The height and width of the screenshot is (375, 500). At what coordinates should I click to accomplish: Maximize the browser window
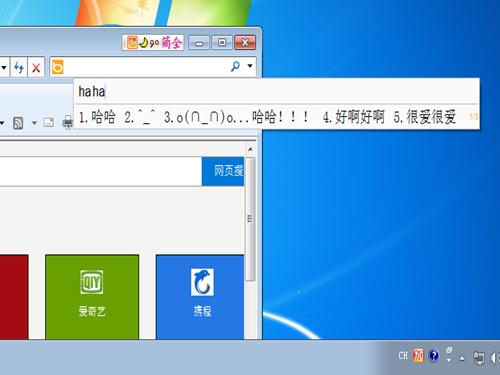[x=222, y=43]
